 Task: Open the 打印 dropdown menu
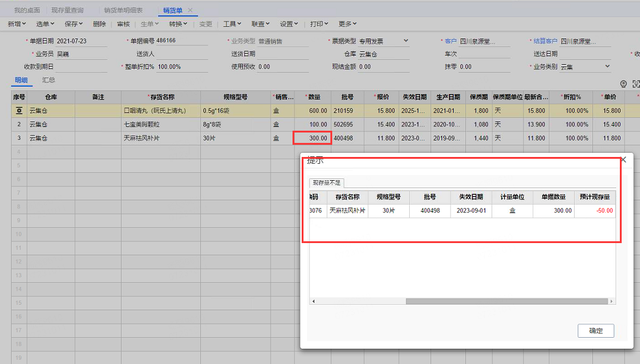tap(319, 24)
